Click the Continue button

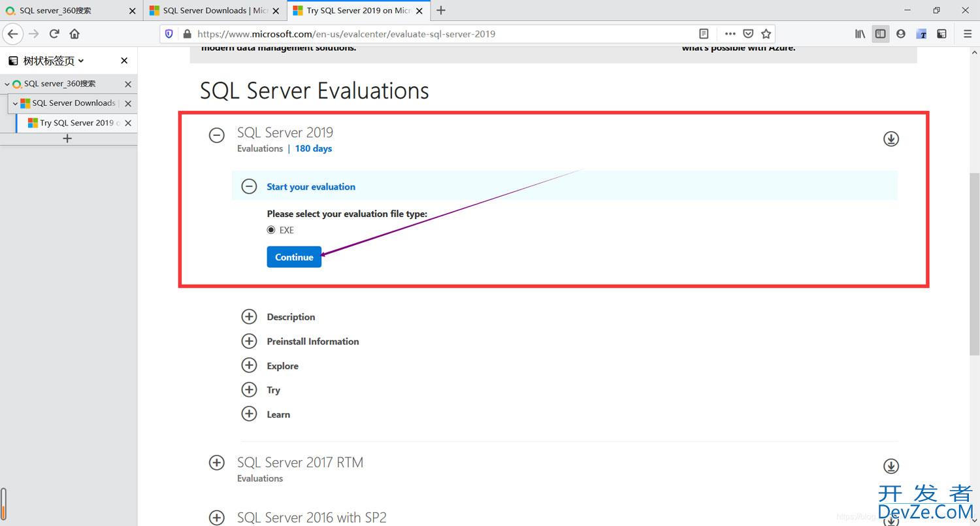click(x=294, y=257)
